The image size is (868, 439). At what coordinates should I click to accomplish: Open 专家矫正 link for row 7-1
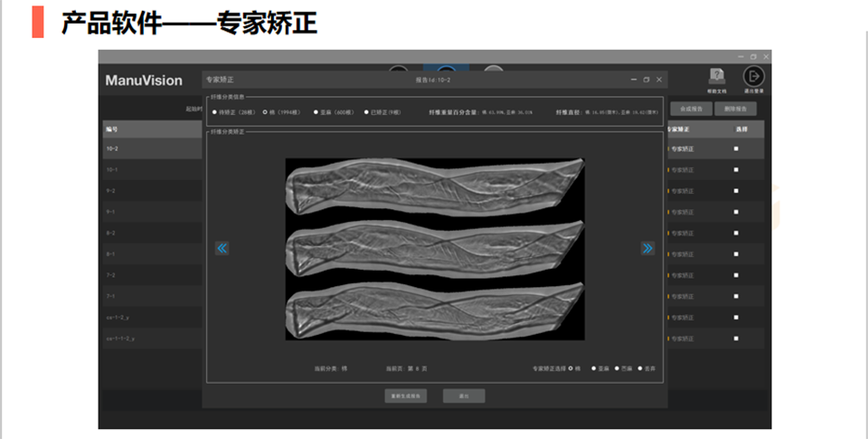682,297
